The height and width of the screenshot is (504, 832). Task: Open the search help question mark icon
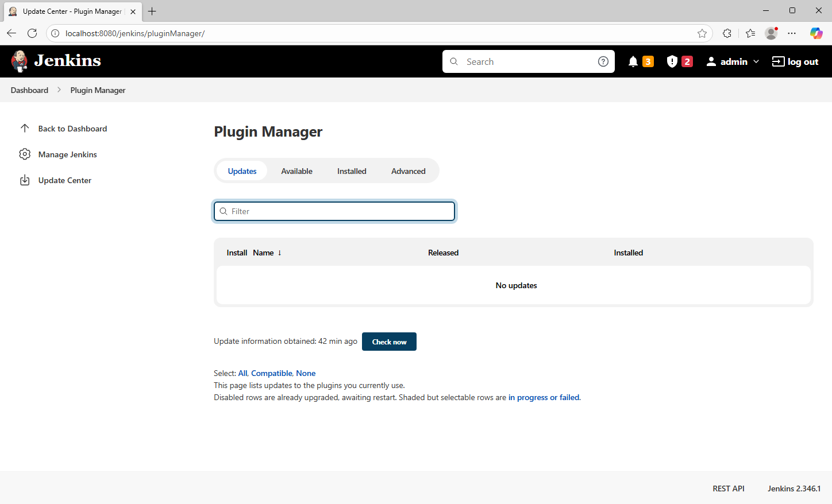coord(603,61)
